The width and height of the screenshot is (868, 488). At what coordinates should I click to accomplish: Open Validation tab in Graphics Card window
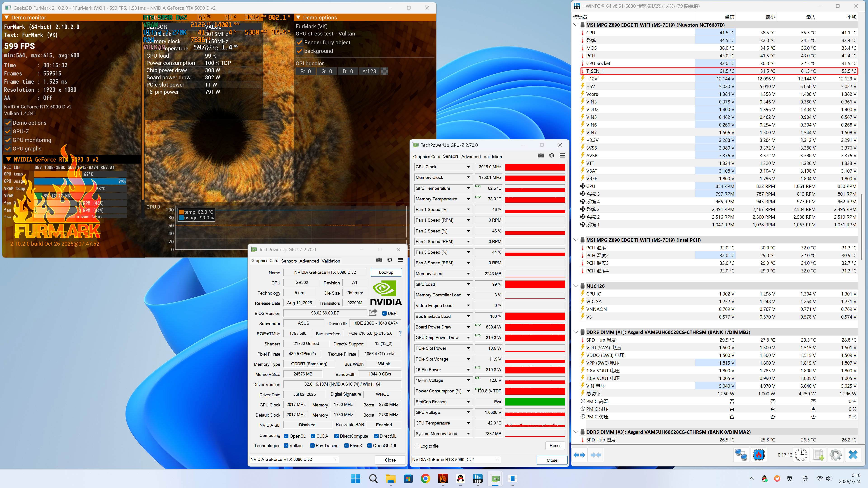tap(330, 261)
